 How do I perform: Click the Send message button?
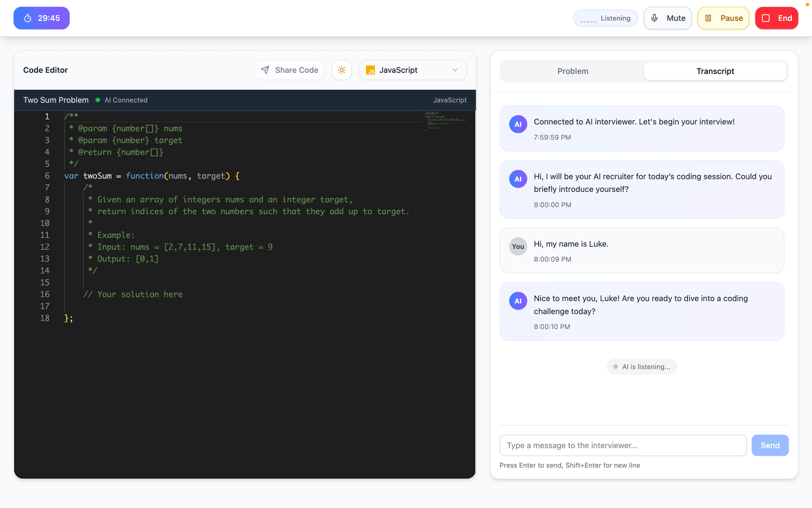coord(770,445)
